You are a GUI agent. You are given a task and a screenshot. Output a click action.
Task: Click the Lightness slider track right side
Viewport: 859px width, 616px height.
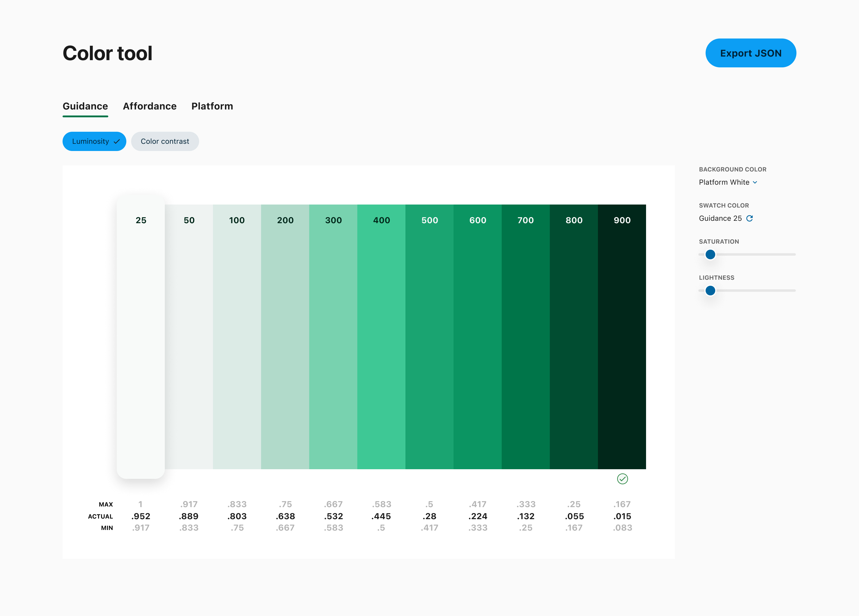756,291
